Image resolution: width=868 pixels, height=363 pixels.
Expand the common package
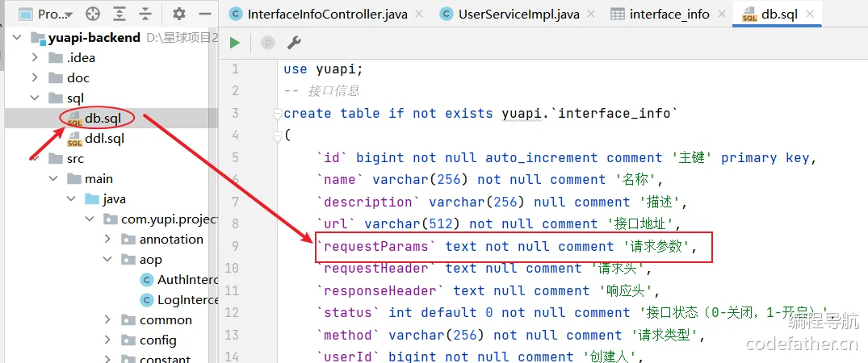click(x=108, y=319)
